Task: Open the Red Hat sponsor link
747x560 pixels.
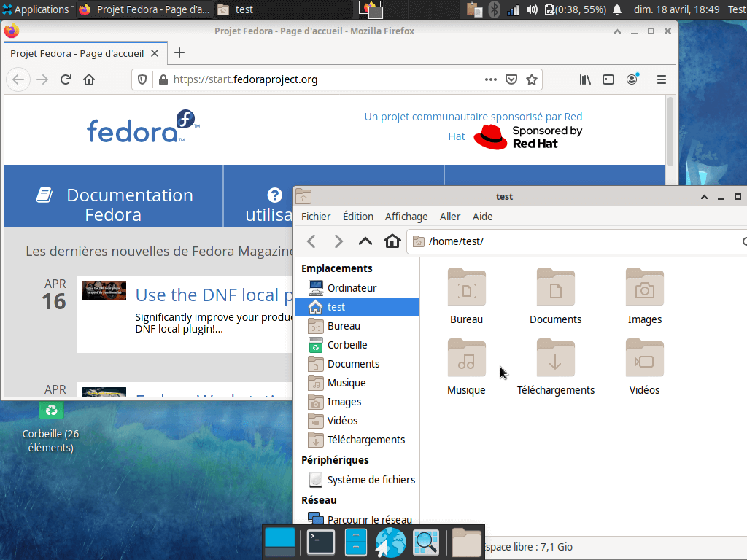Action: point(528,137)
